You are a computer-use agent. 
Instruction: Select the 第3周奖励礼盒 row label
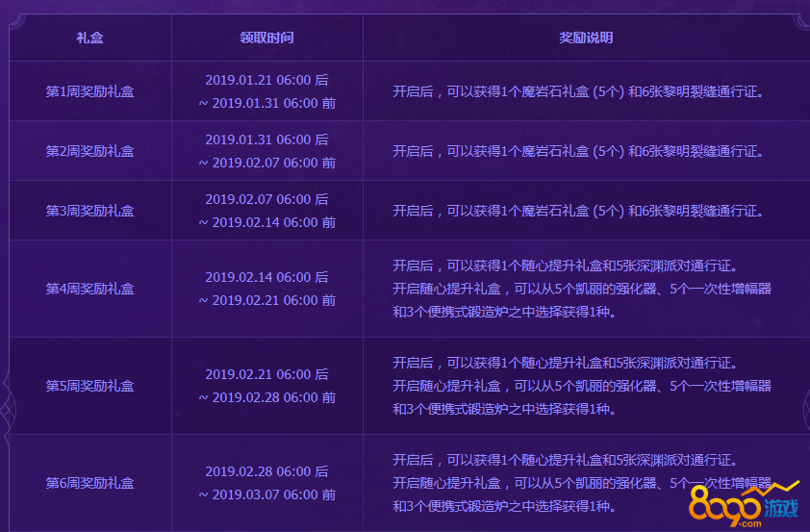pyautogui.click(x=90, y=211)
